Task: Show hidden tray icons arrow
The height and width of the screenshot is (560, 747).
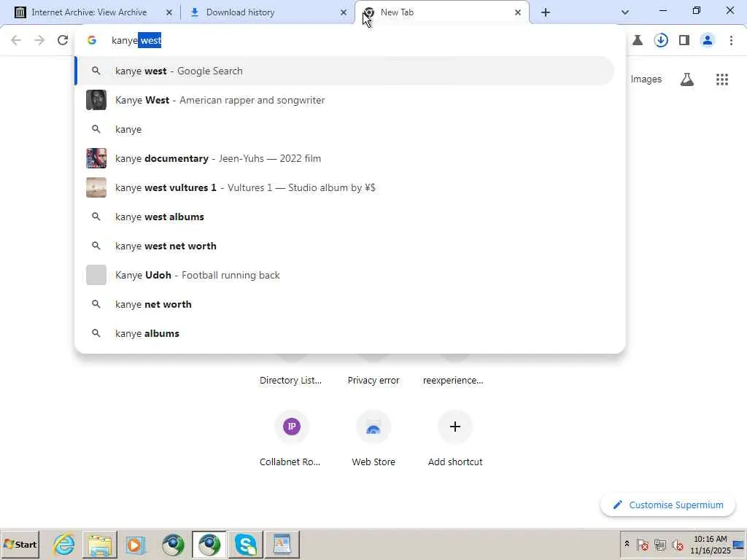Action: pyautogui.click(x=627, y=544)
